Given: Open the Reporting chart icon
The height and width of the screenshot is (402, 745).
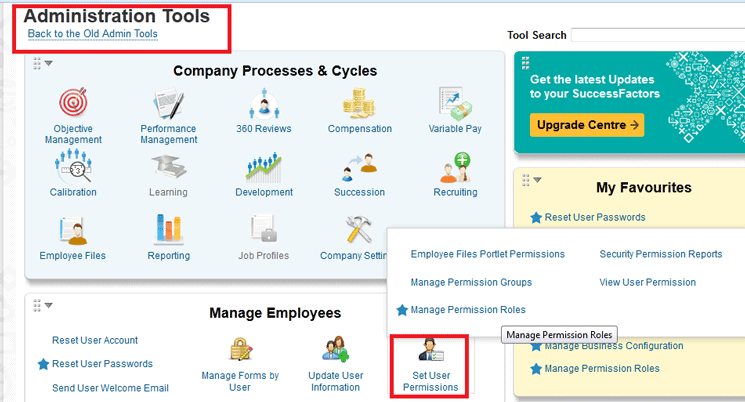Looking at the screenshot, I should tap(168, 230).
